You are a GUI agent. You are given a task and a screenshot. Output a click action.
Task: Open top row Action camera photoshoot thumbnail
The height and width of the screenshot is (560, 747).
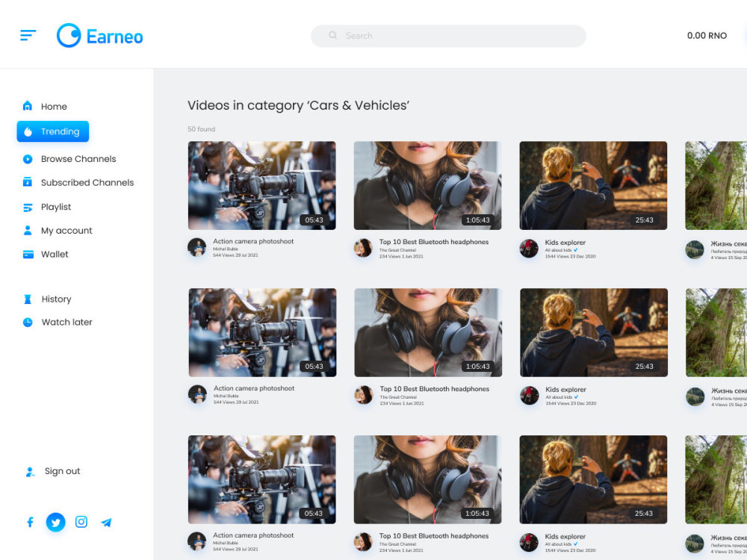coord(261,185)
